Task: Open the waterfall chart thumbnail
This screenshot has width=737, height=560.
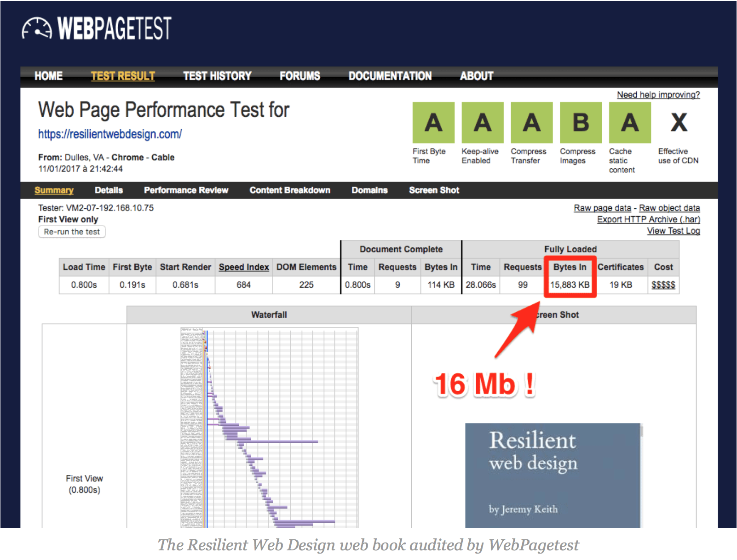Action: point(269,428)
